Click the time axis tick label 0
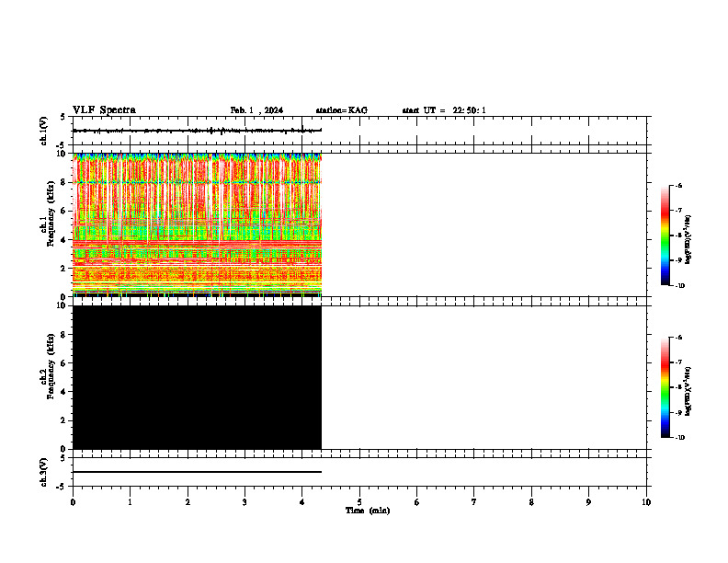The image size is (728, 563). point(73,502)
